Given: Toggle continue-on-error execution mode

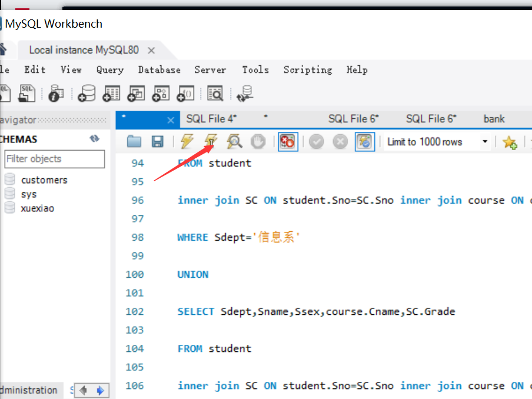Looking at the screenshot, I should click(x=288, y=141).
